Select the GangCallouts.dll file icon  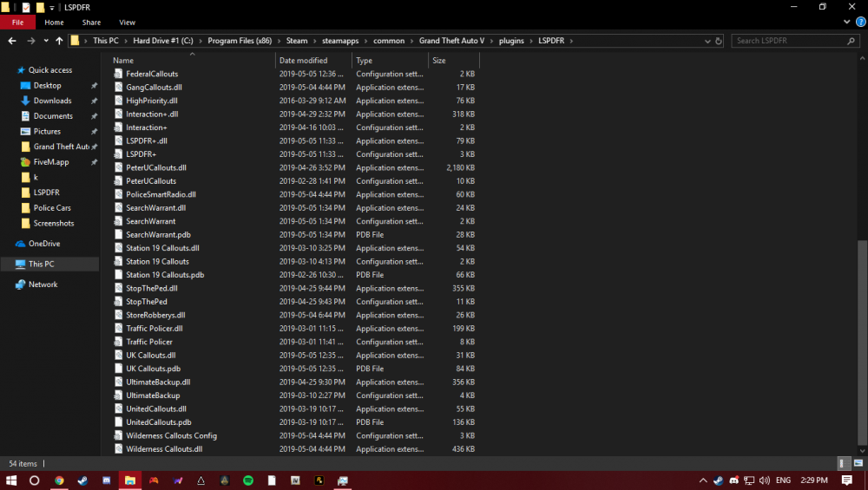tap(118, 88)
